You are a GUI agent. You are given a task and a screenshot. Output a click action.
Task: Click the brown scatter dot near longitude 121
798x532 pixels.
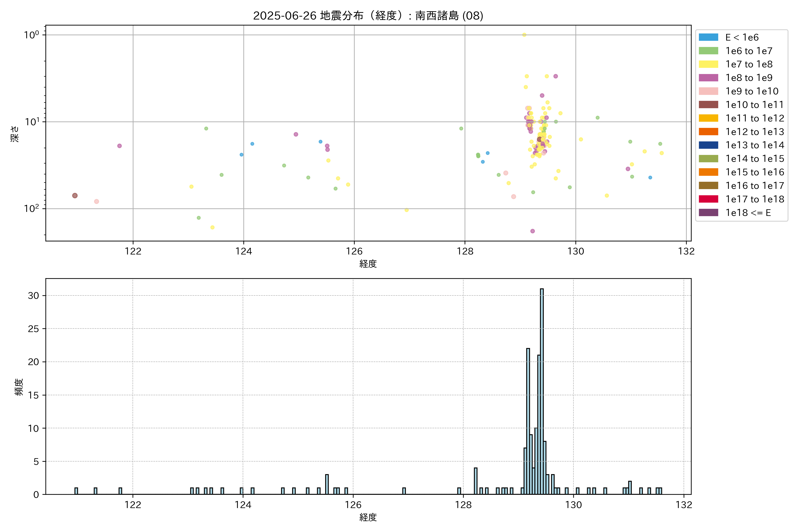click(75, 196)
